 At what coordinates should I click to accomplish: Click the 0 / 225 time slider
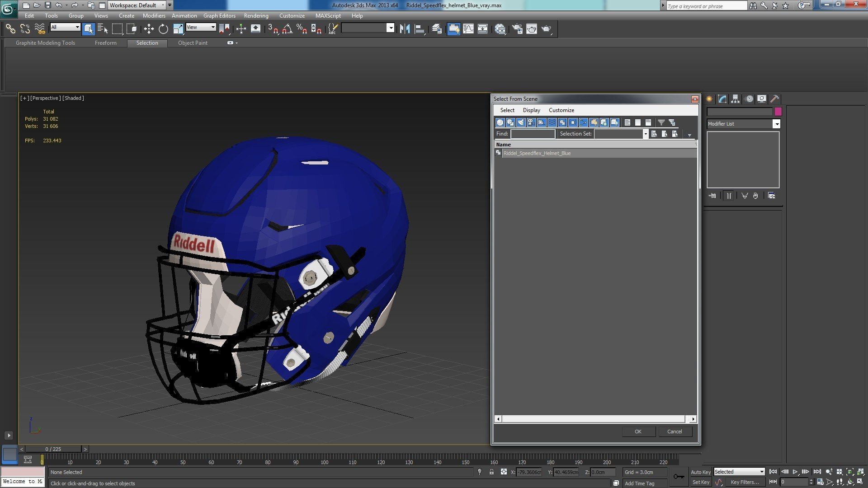[x=53, y=449]
